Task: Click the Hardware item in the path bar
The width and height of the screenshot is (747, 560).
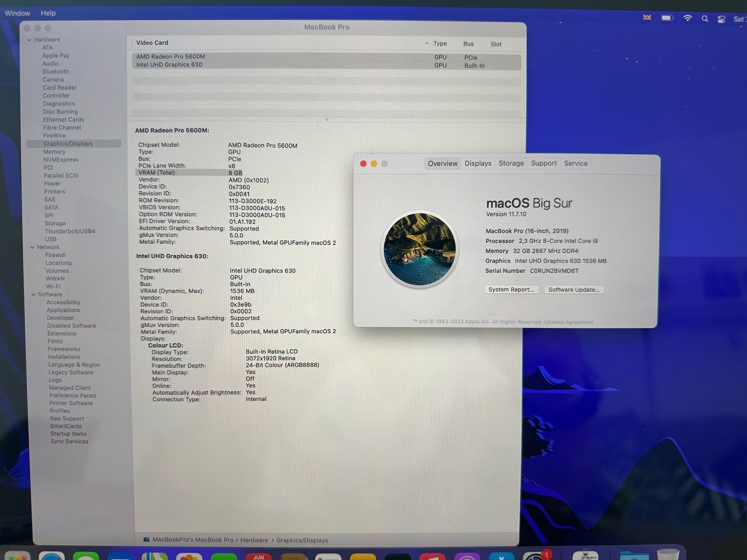Action: (254, 540)
